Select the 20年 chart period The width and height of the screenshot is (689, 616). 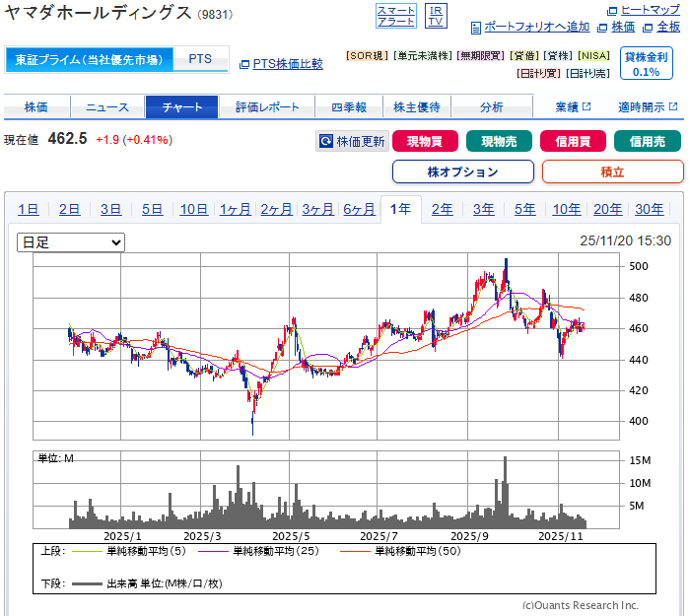pos(608,209)
